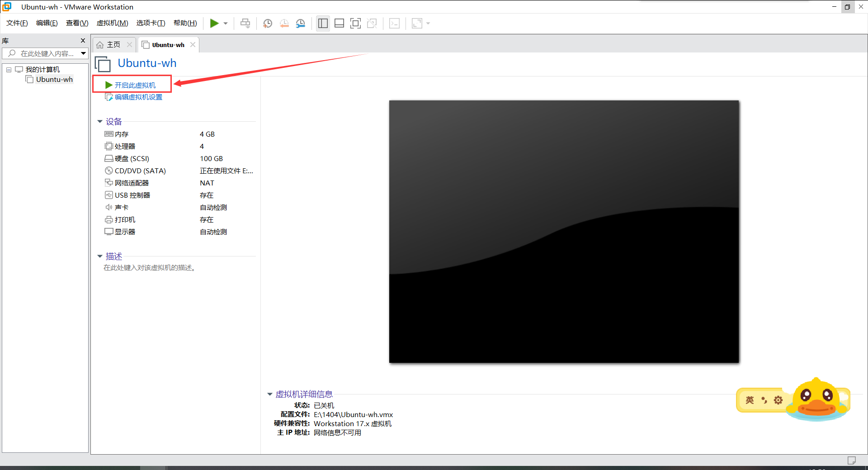The width and height of the screenshot is (868, 470).
Task: Click the revert to snapshot icon
Action: (284, 23)
